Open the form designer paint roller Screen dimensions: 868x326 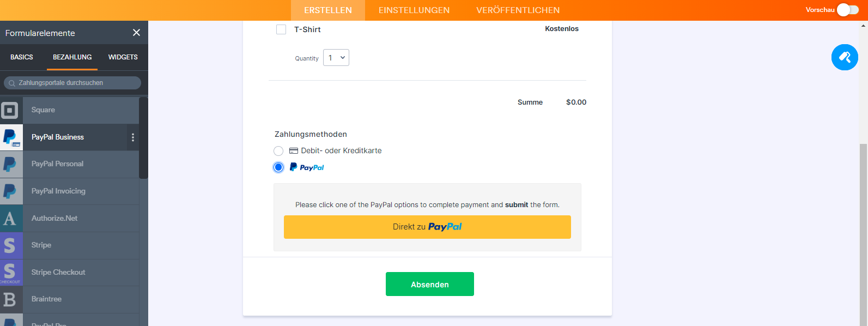click(845, 57)
